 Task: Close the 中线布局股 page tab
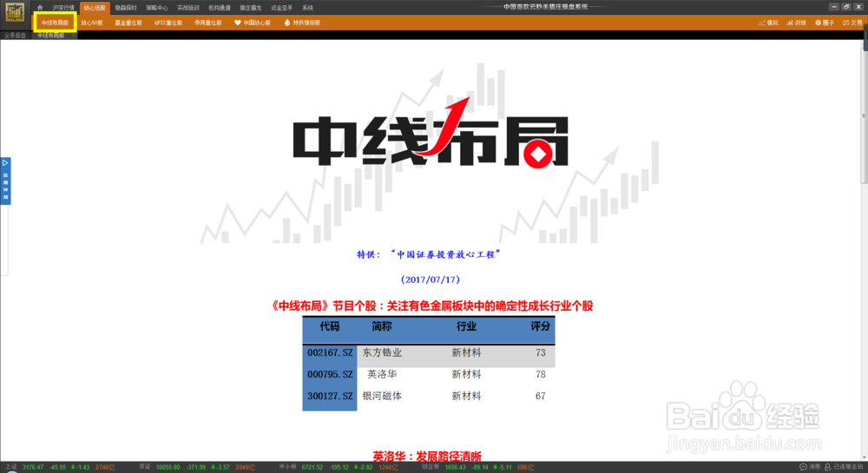[74, 36]
